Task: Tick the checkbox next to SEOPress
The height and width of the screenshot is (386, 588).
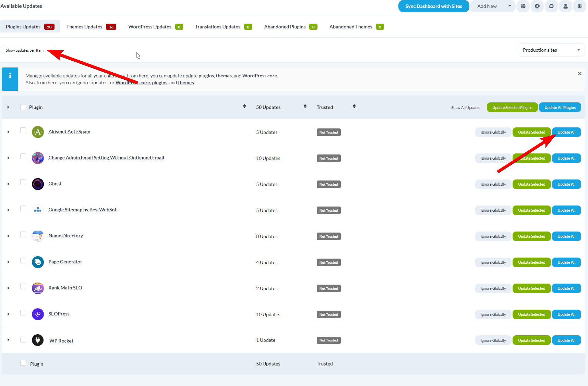Action: (x=23, y=312)
